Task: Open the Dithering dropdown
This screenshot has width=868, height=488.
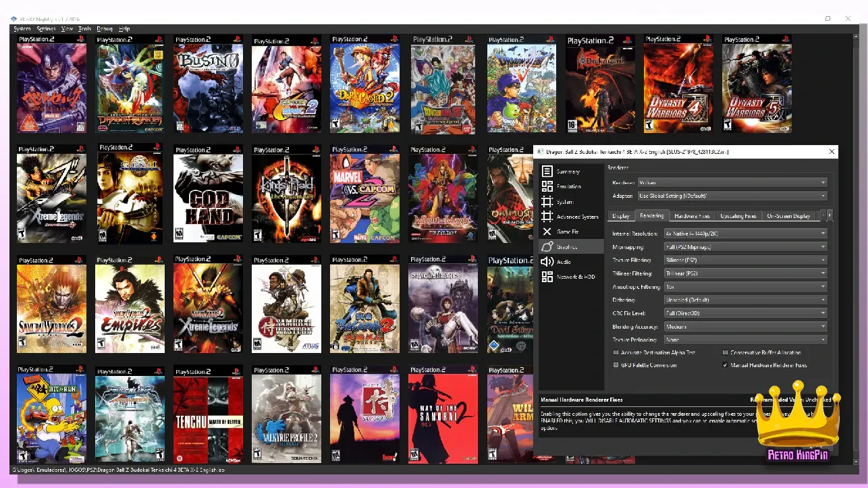Action: coord(745,300)
